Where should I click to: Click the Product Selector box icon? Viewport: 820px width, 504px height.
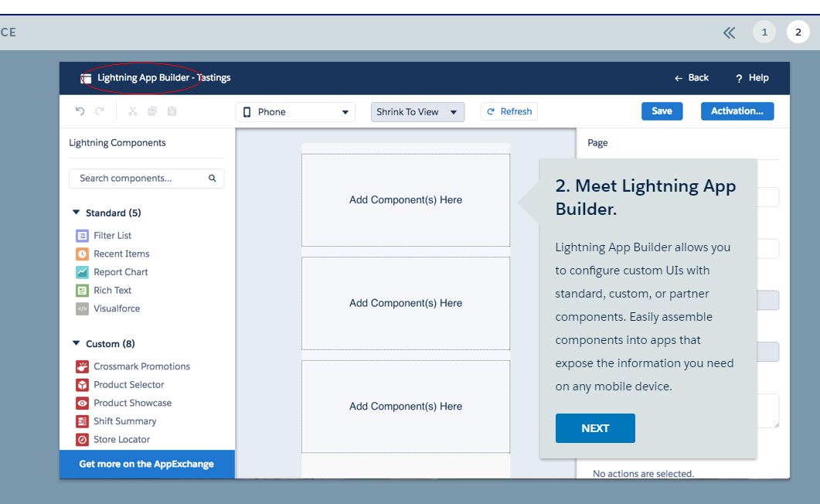coord(82,385)
